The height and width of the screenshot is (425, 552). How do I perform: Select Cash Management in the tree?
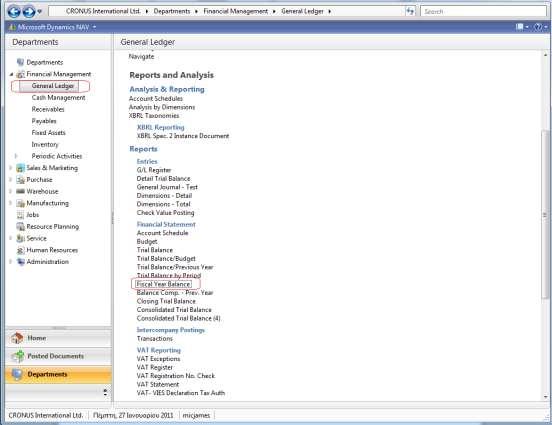tap(58, 98)
